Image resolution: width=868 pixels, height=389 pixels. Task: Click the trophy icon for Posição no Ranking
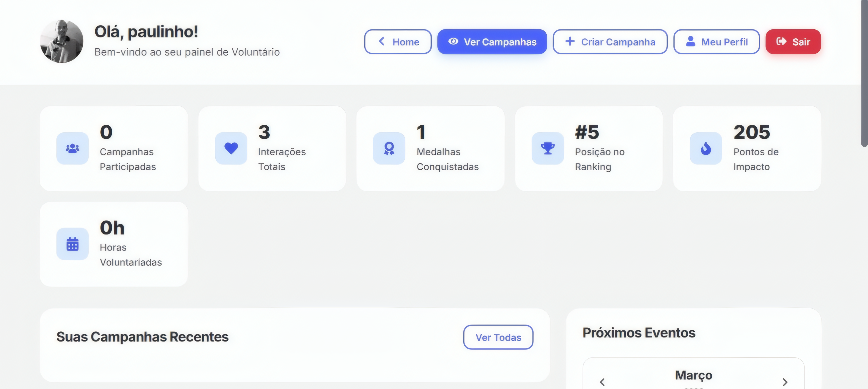548,148
